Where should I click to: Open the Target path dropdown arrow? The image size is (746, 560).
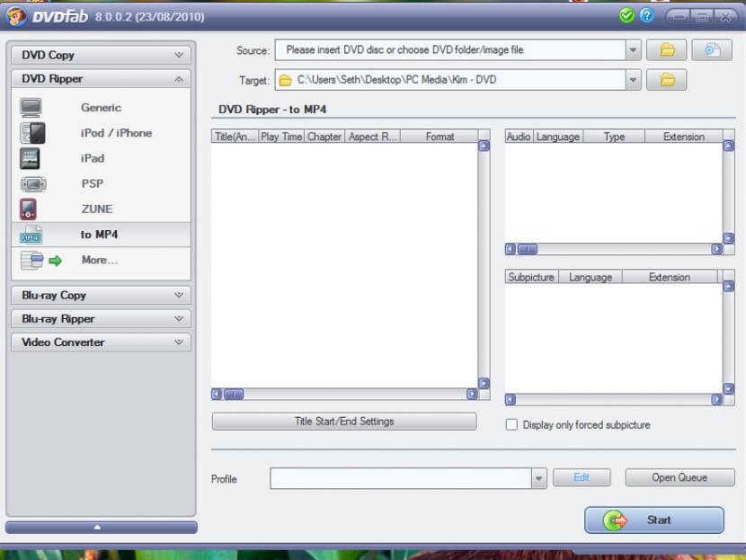(633, 80)
